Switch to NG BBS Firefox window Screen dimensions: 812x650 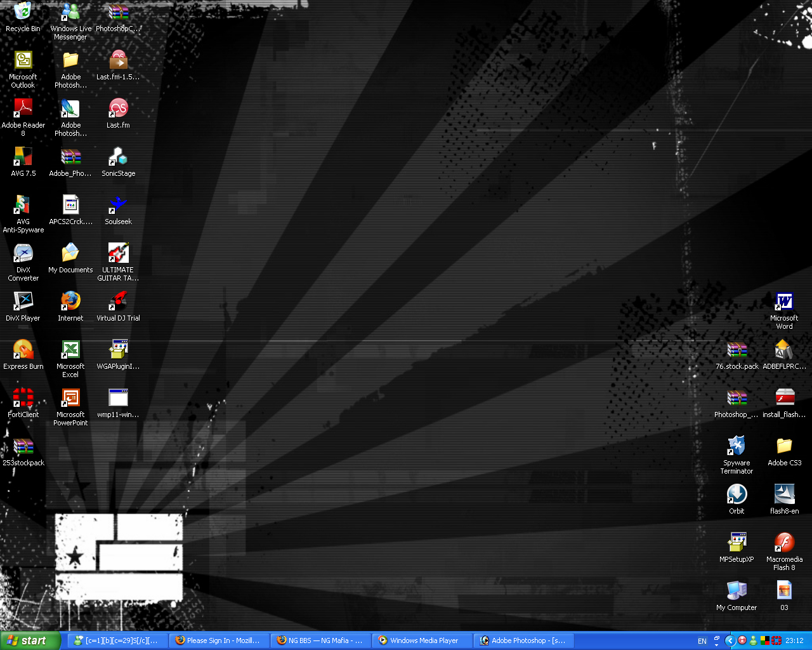(320, 640)
